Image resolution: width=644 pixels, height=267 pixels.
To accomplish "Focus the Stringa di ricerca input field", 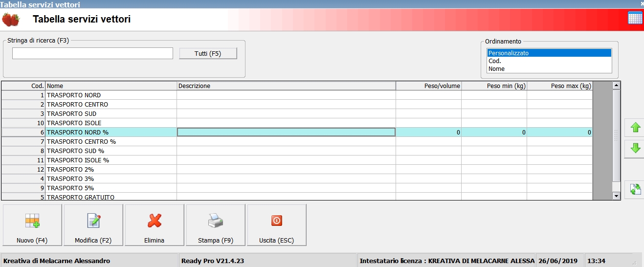I will pyautogui.click(x=92, y=53).
